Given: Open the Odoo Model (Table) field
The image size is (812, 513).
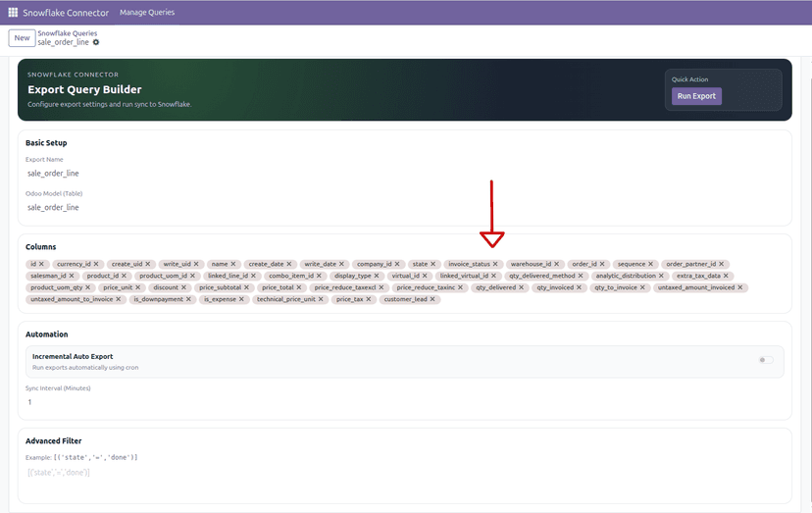Looking at the screenshot, I should (x=404, y=207).
